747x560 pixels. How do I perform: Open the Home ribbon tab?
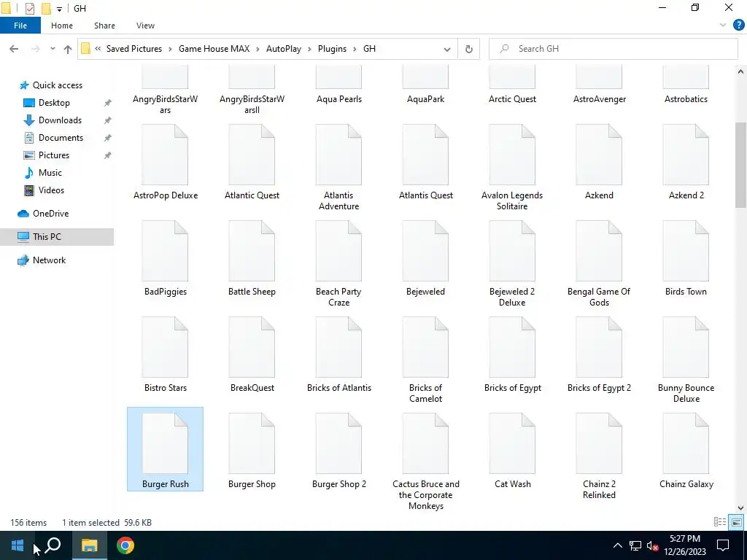(62, 26)
